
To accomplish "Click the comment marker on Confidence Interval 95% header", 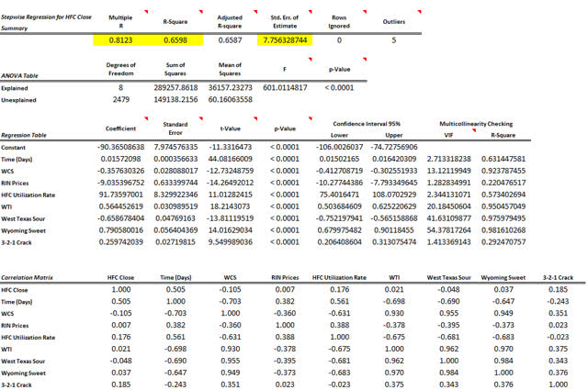I will [x=417, y=118].
